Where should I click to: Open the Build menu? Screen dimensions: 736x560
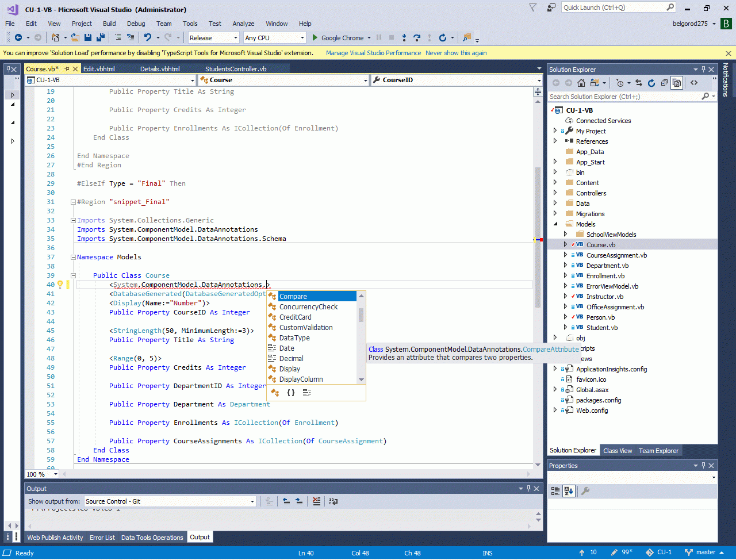(109, 24)
